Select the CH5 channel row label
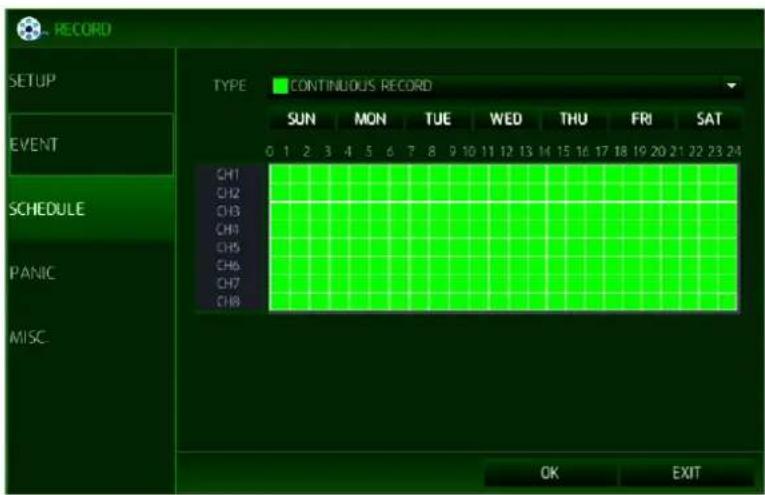The height and width of the screenshot is (495, 765). (228, 247)
